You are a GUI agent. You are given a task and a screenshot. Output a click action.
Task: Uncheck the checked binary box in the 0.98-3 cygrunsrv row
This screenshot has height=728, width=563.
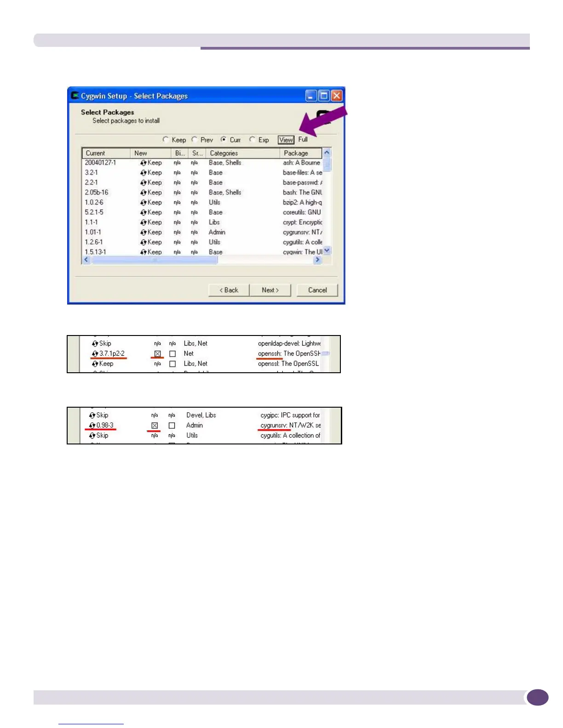(x=155, y=426)
